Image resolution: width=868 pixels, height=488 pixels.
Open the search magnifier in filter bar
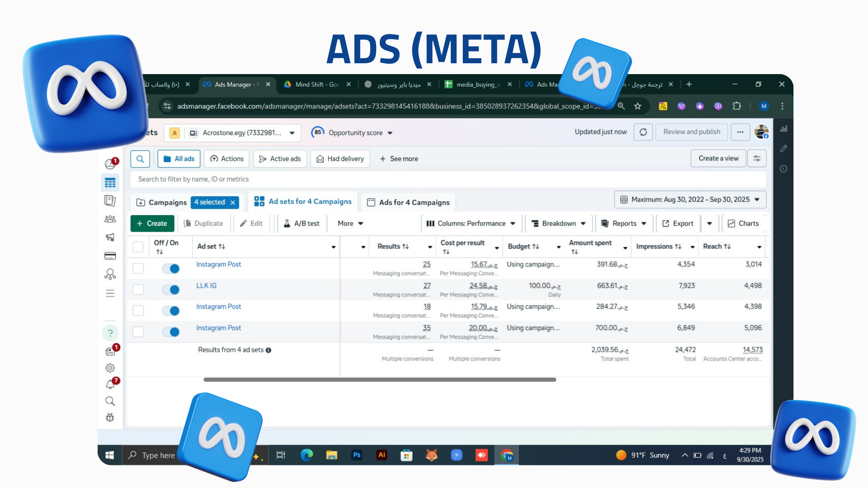pos(140,159)
